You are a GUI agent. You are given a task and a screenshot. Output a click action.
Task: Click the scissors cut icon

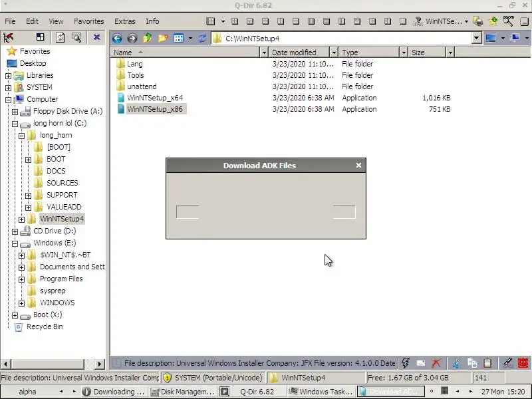click(456, 362)
